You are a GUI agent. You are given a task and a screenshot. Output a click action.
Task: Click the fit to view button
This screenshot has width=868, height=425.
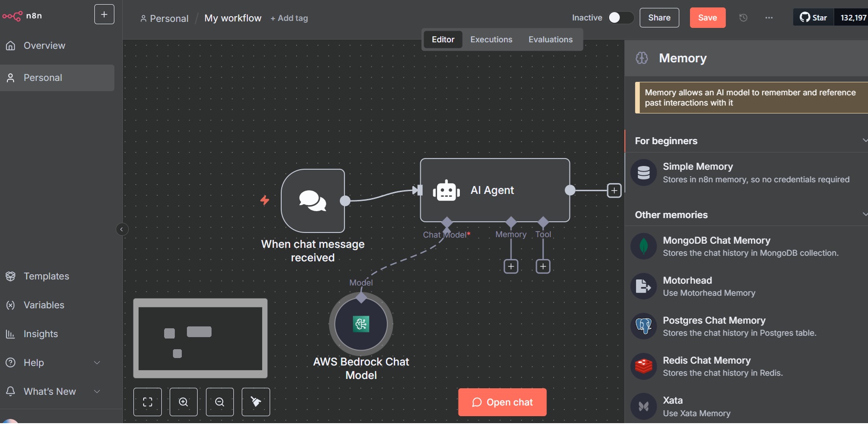point(147,402)
